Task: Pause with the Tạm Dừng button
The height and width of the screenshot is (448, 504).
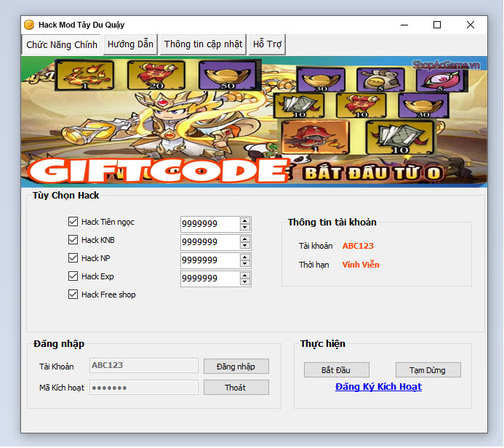Action: point(428,370)
